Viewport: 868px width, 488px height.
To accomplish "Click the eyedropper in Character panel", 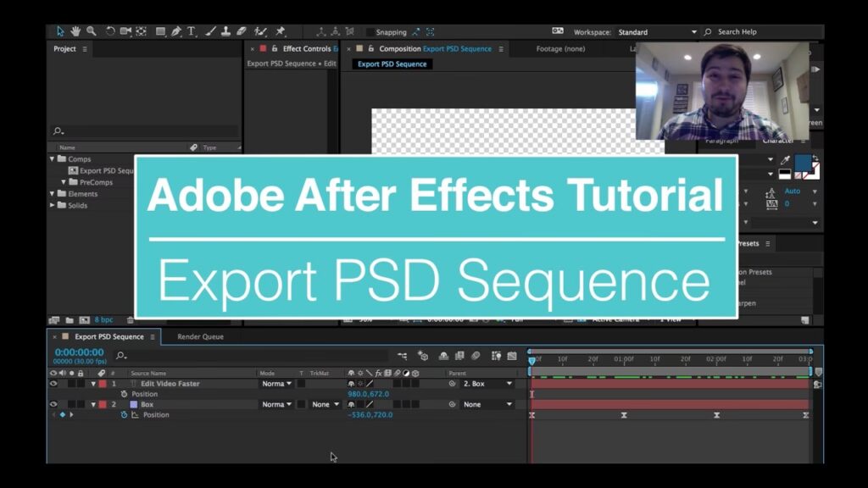I will 785,160.
